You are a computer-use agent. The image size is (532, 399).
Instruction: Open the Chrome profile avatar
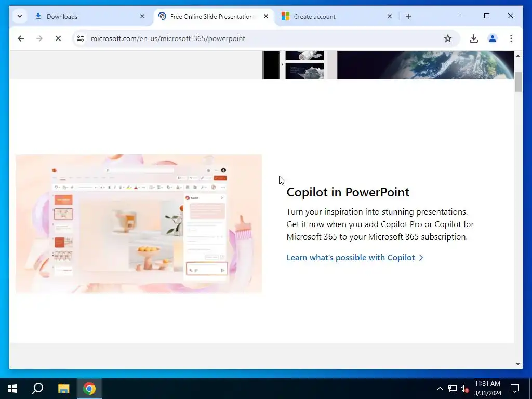[x=493, y=38]
